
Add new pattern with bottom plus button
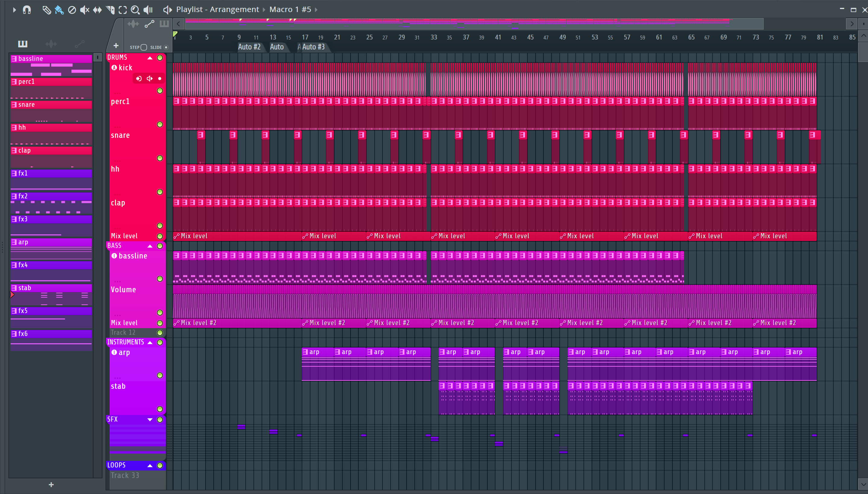[51, 485]
